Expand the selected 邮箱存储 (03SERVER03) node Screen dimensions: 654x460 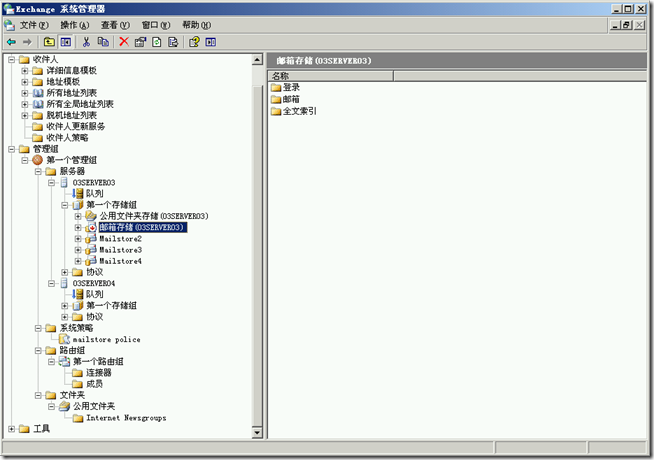pyautogui.click(x=78, y=227)
